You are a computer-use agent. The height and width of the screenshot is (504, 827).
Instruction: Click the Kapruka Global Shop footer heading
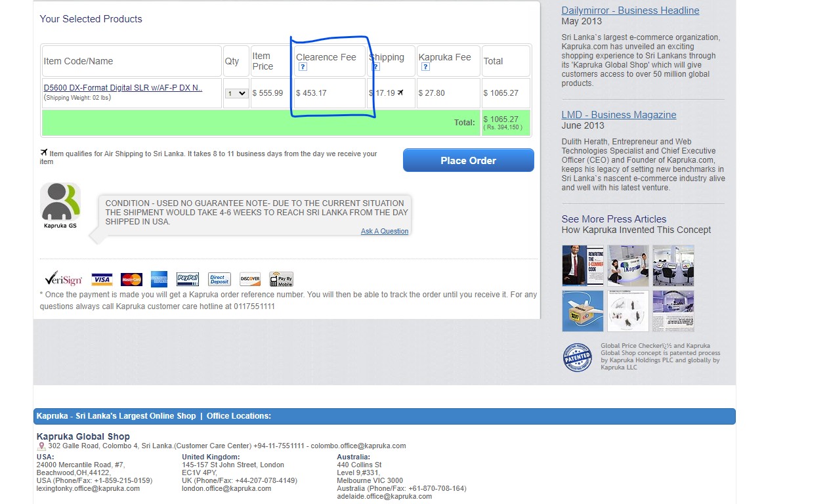[x=83, y=436]
